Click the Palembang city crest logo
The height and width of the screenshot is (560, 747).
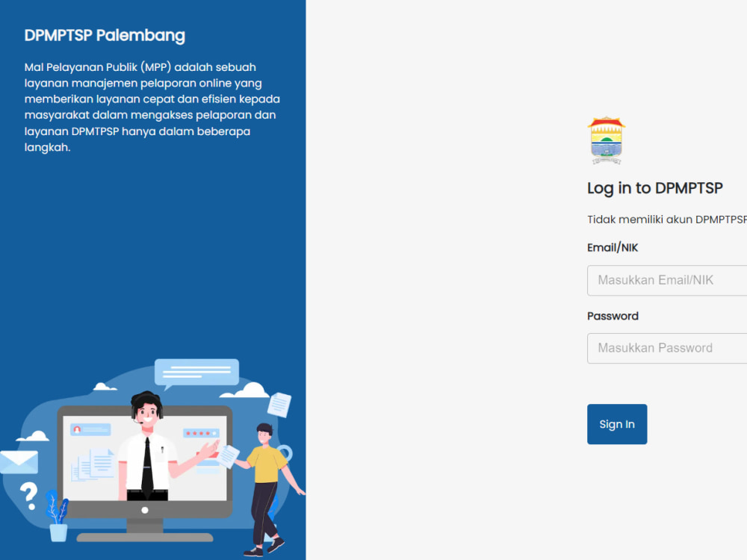click(x=606, y=140)
